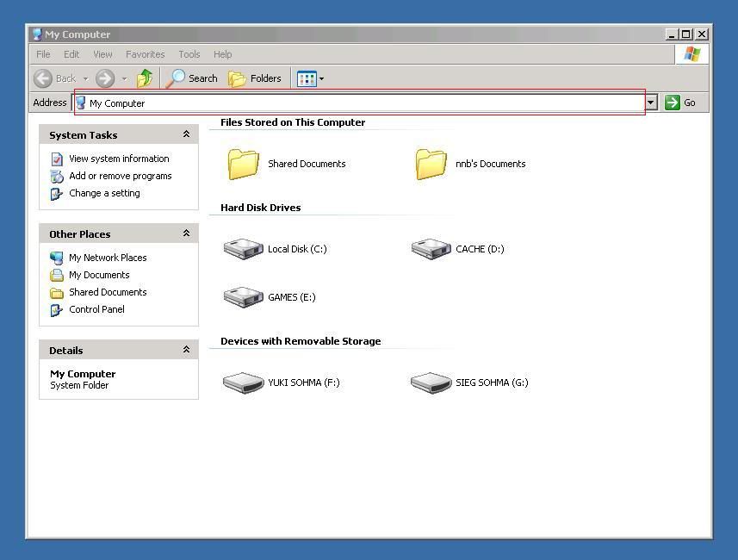Click the green Go arrow icon

tap(672, 103)
